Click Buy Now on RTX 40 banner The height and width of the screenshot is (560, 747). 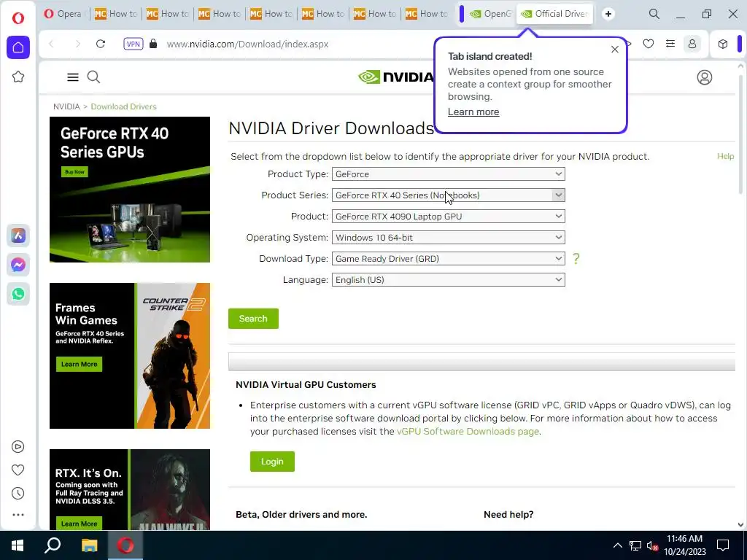[75, 171]
